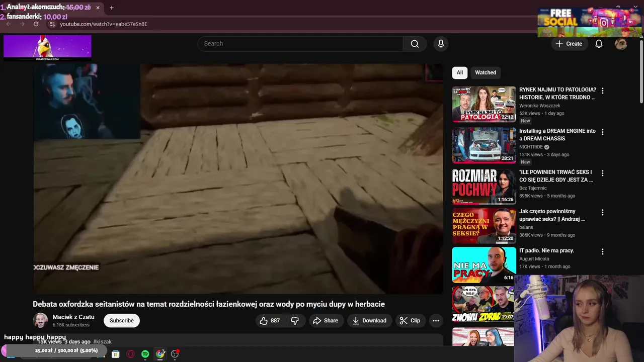
Task: Open NIE MA PRACY thumbnail video
Action: (484, 265)
